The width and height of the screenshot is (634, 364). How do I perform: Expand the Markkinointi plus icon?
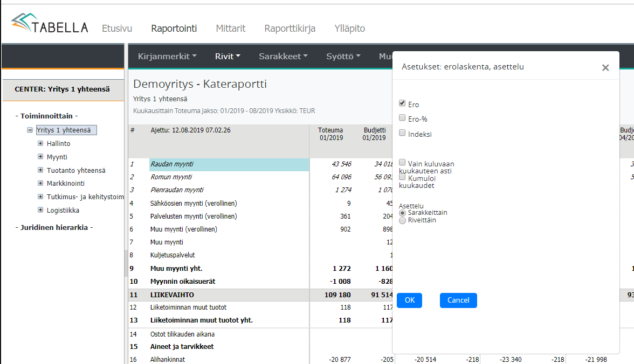[x=40, y=184]
